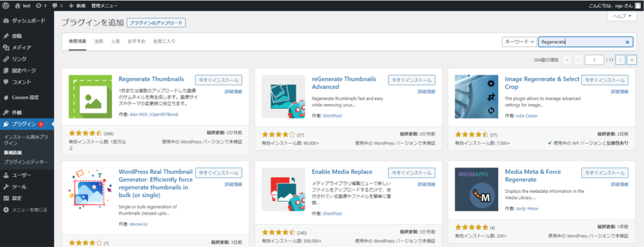Image resolution: width=644 pixels, height=247 pixels.
Task: Click the reGenerate Thumbnails Advanced thumbnail
Action: pos(284,97)
